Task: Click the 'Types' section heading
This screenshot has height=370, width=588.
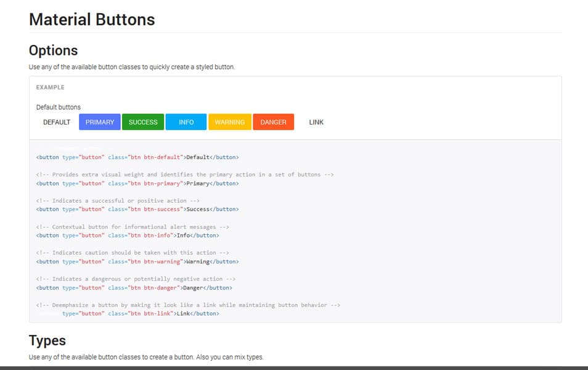Action: tap(47, 340)
